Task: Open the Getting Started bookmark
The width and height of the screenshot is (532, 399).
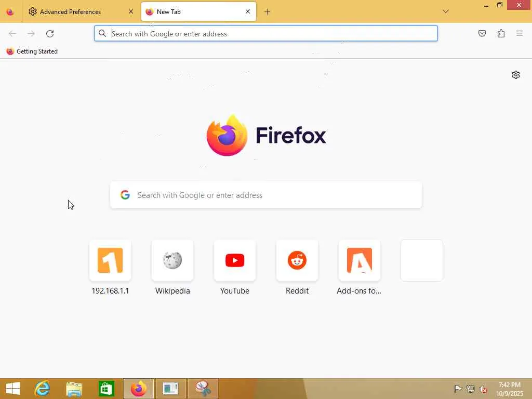Action: coord(32,51)
